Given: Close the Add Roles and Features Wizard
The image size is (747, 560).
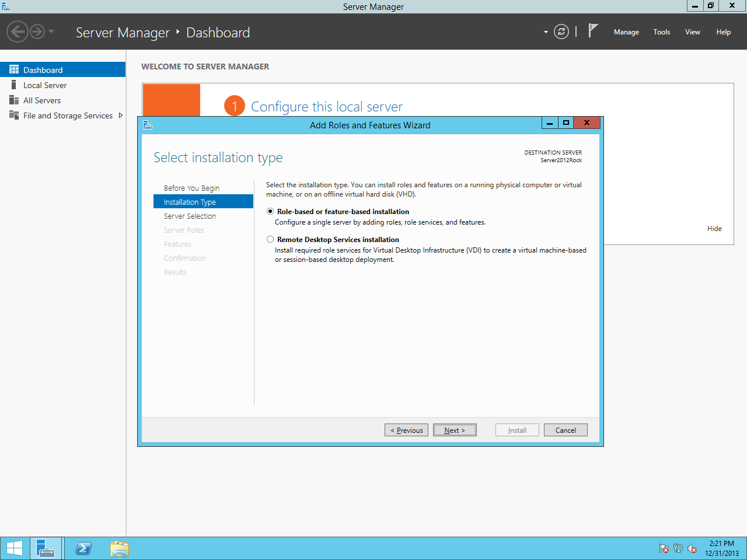Looking at the screenshot, I should tap(587, 123).
